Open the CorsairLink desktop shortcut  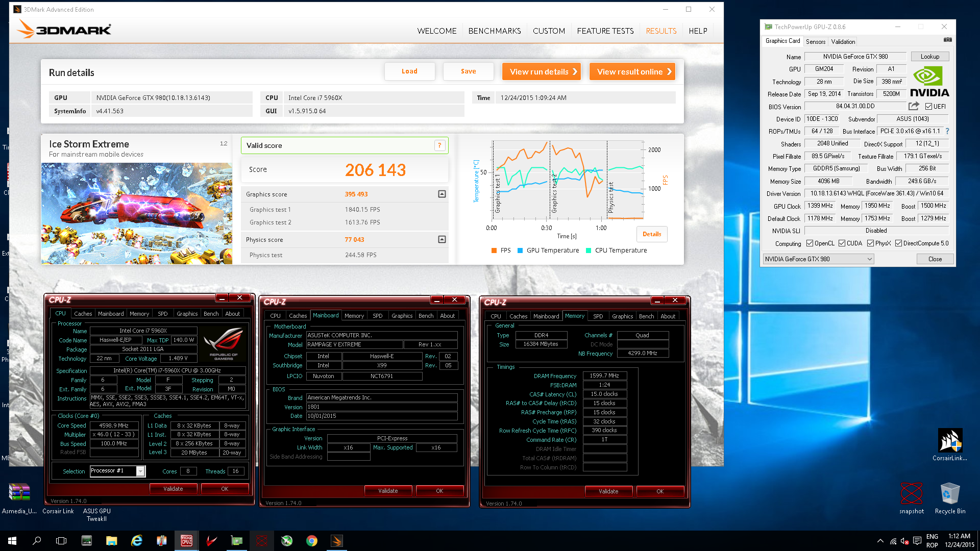click(x=950, y=444)
